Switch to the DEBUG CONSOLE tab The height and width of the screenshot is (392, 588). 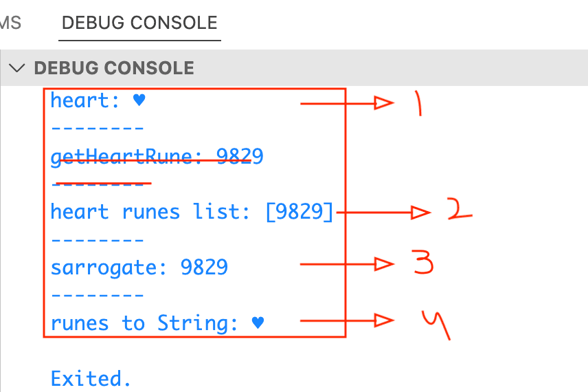[139, 23]
